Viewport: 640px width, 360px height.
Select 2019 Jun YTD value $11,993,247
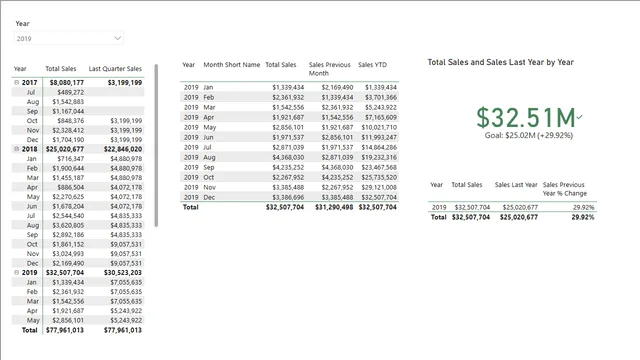[379, 137]
